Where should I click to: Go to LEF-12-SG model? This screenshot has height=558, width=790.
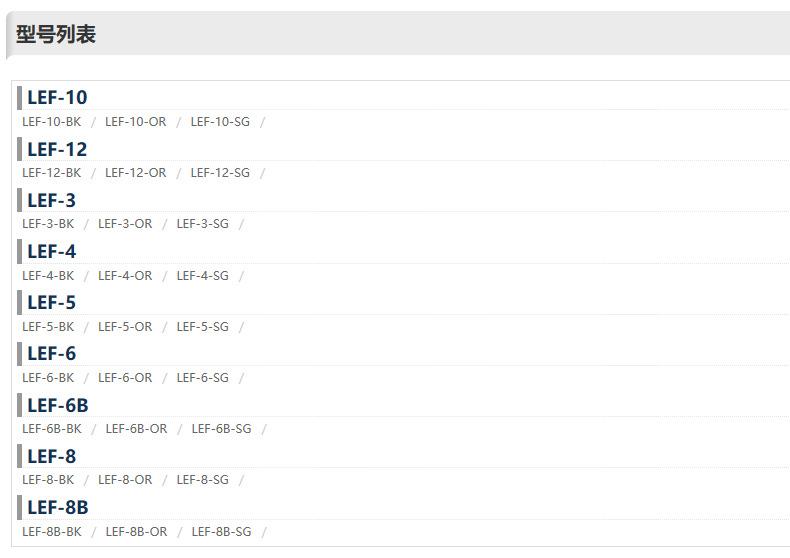pos(220,173)
